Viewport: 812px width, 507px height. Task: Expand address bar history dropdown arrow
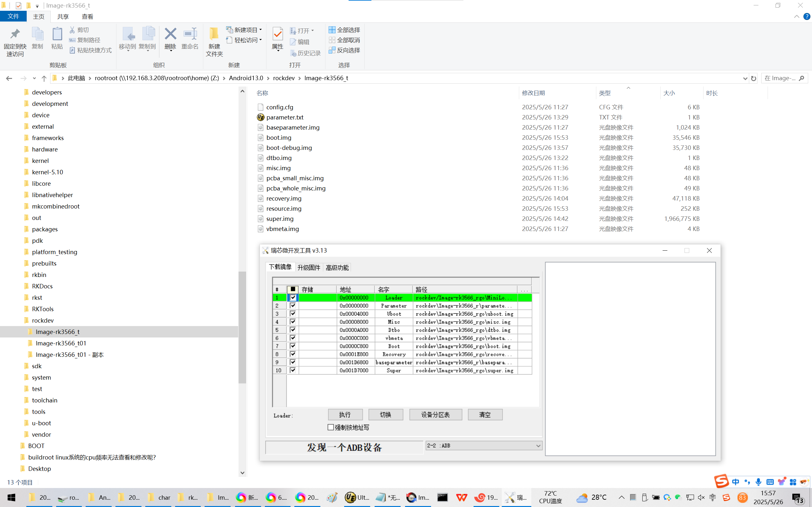click(745, 78)
